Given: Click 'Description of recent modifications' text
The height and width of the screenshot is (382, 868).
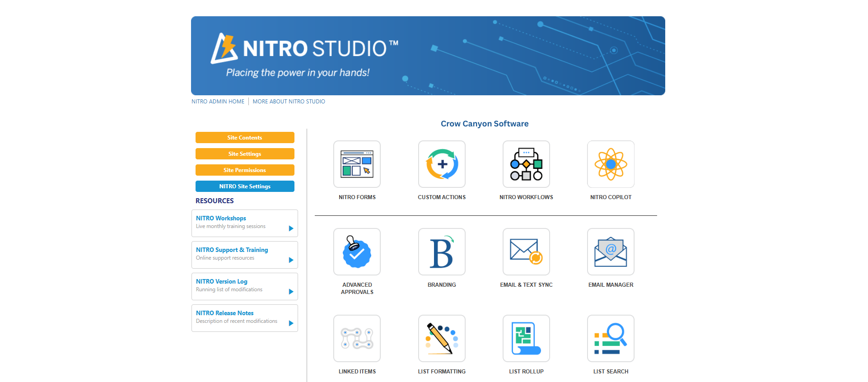Looking at the screenshot, I should click(x=237, y=321).
